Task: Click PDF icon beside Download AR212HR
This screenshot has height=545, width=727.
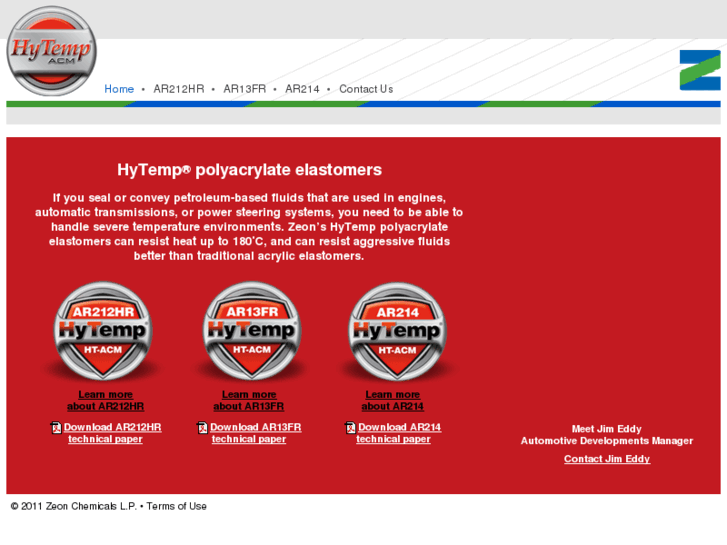Action: point(56,428)
